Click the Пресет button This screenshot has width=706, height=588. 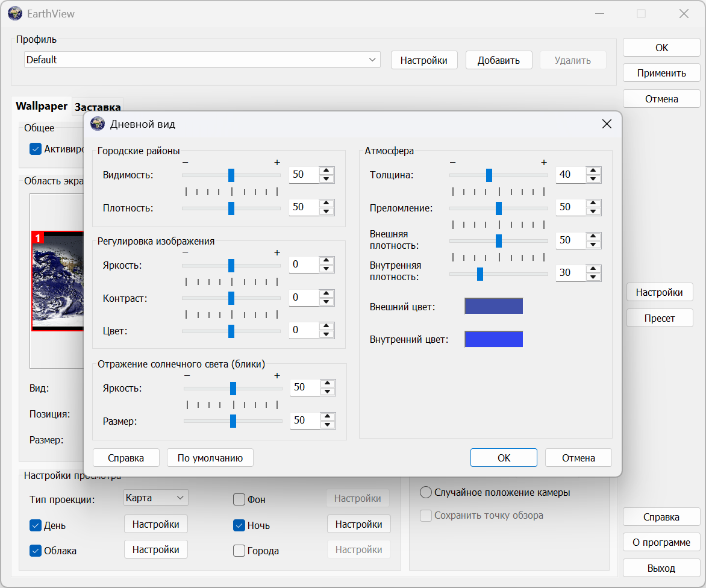659,318
